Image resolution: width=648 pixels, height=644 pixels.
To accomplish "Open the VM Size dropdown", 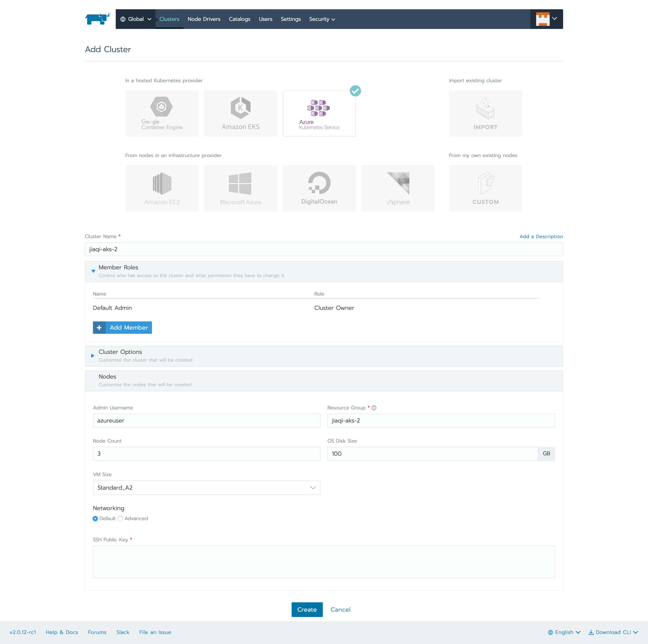I will coord(206,488).
